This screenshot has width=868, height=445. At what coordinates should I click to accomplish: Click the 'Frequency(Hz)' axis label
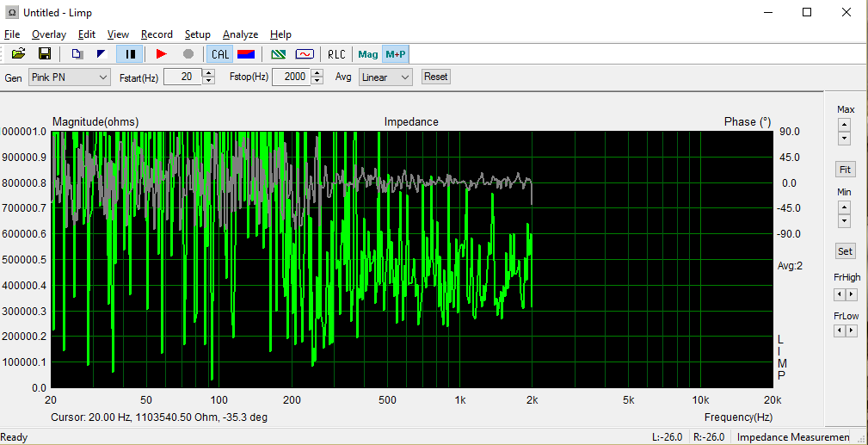738,417
